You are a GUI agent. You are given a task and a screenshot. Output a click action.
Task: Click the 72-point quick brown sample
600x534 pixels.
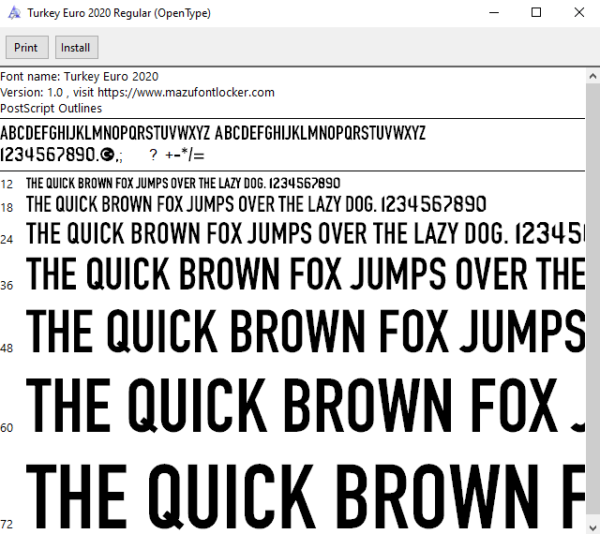click(x=305, y=497)
